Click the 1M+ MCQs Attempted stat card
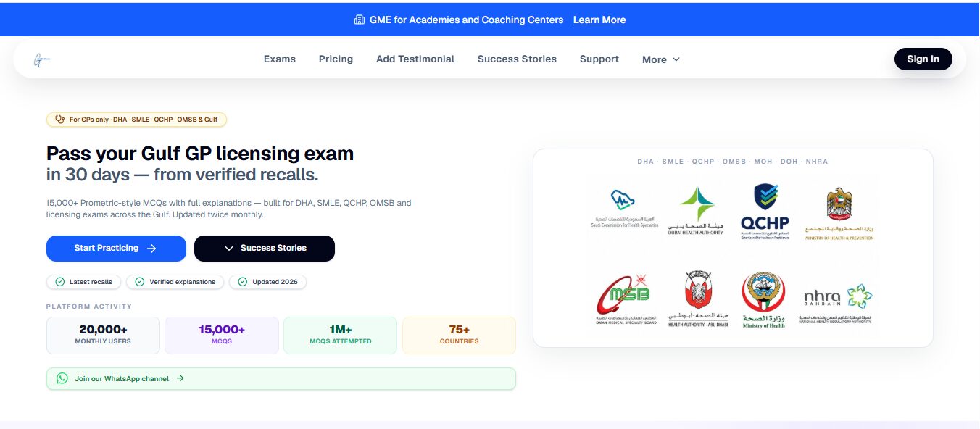Image resolution: width=980 pixels, height=429 pixels. (x=341, y=336)
